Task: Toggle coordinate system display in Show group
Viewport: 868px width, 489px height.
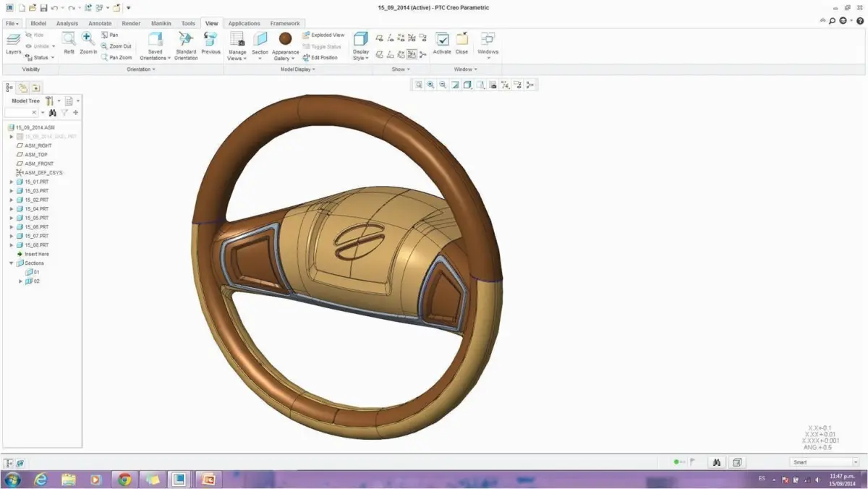Action: click(x=412, y=38)
